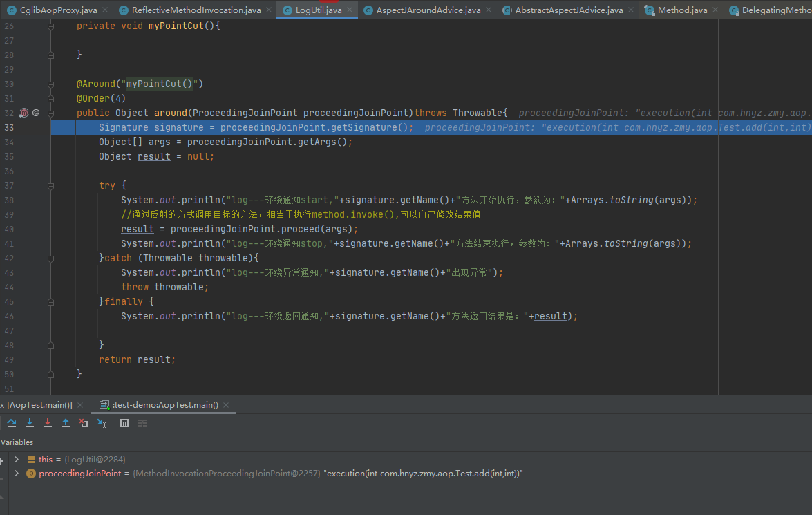Click the fold marker at line 28
The width and height of the screenshot is (812, 515).
(50, 55)
